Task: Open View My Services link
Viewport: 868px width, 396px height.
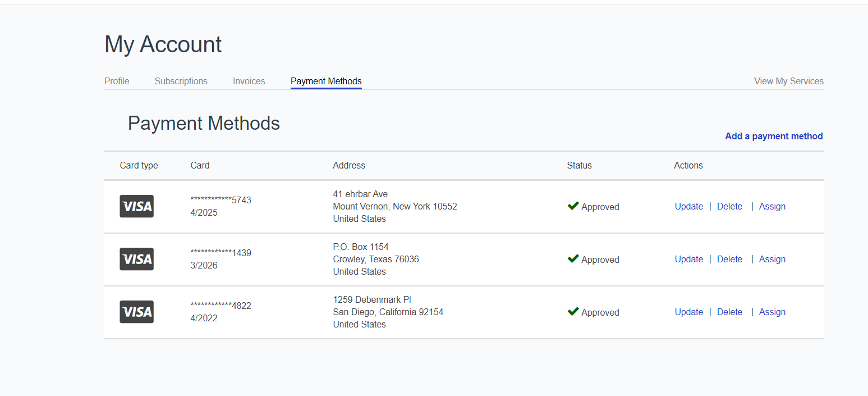Action: pyautogui.click(x=788, y=81)
